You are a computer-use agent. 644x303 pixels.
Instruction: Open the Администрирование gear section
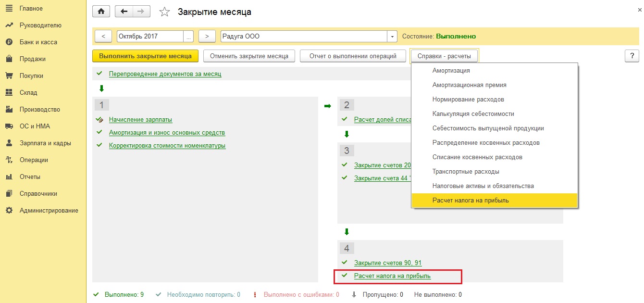(x=9, y=211)
